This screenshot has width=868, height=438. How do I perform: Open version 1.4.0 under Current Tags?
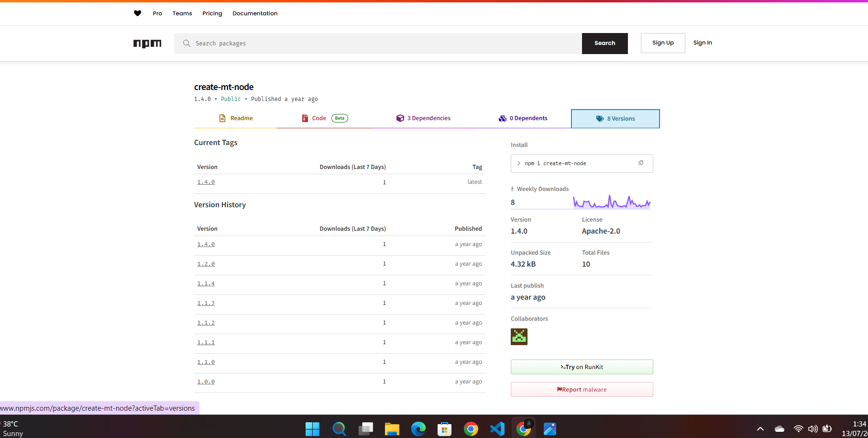coord(206,182)
